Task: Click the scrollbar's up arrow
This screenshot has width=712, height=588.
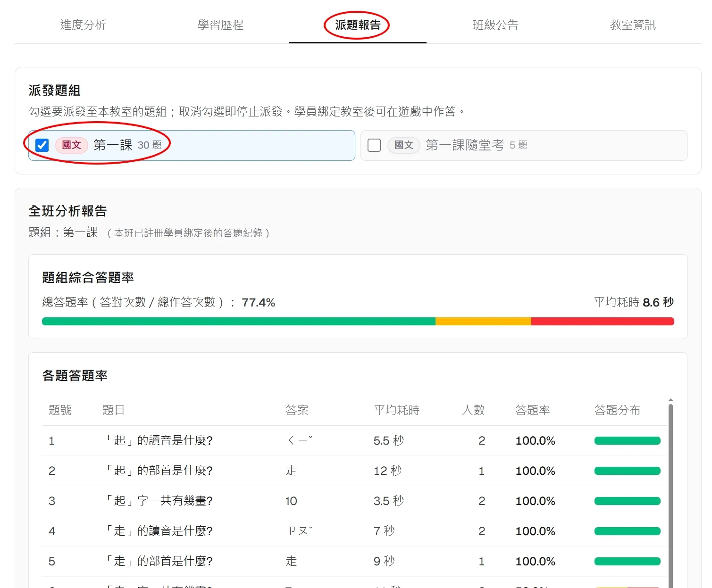Action: tap(670, 400)
